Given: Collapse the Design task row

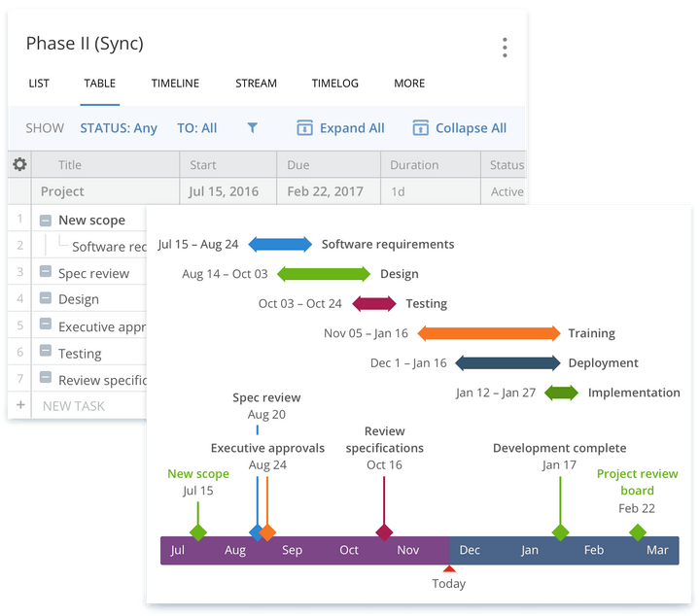Looking at the screenshot, I should pyautogui.click(x=45, y=297).
